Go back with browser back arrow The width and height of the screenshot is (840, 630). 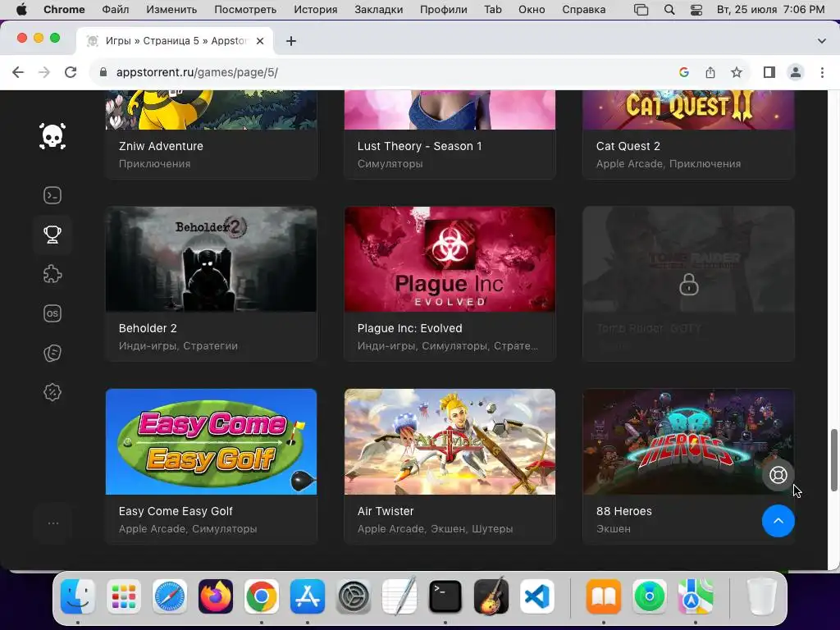coord(18,72)
